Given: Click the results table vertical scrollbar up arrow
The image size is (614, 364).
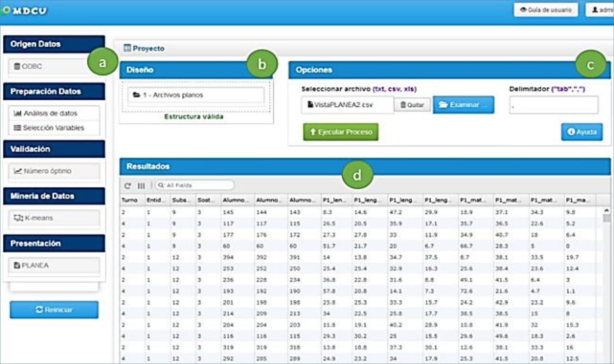Looking at the screenshot, I should [606, 211].
